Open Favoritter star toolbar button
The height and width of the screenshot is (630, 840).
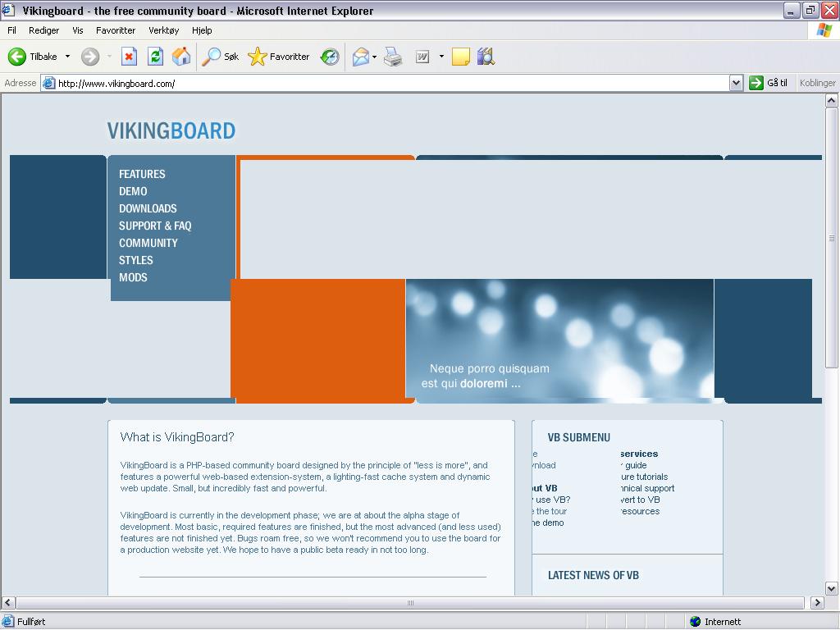tap(279, 57)
